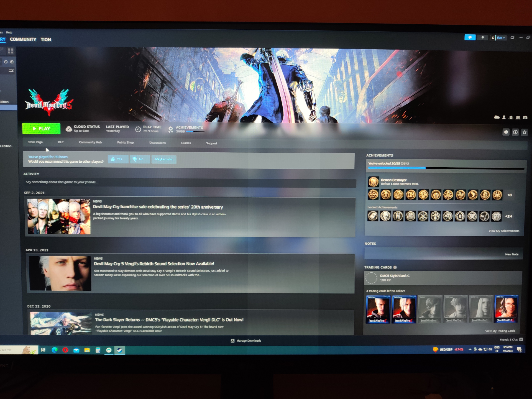Click the 20th anniversary news thumbnail
This screenshot has height=399, width=532.
coord(59,217)
